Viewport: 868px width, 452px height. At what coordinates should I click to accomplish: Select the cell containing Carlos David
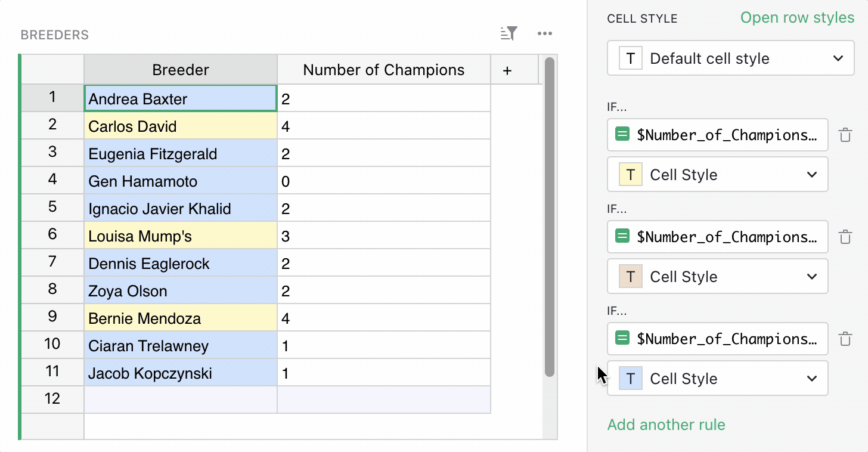click(x=180, y=126)
